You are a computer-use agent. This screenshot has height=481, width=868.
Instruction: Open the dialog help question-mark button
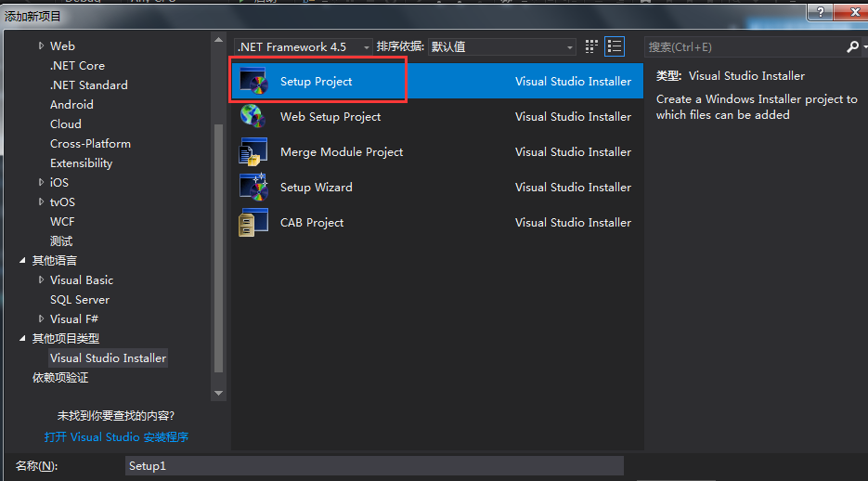click(821, 12)
